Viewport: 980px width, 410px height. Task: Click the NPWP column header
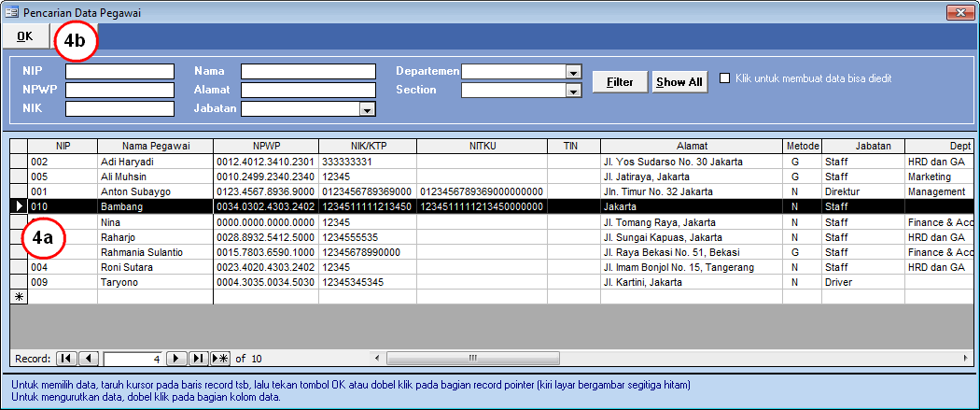point(265,146)
